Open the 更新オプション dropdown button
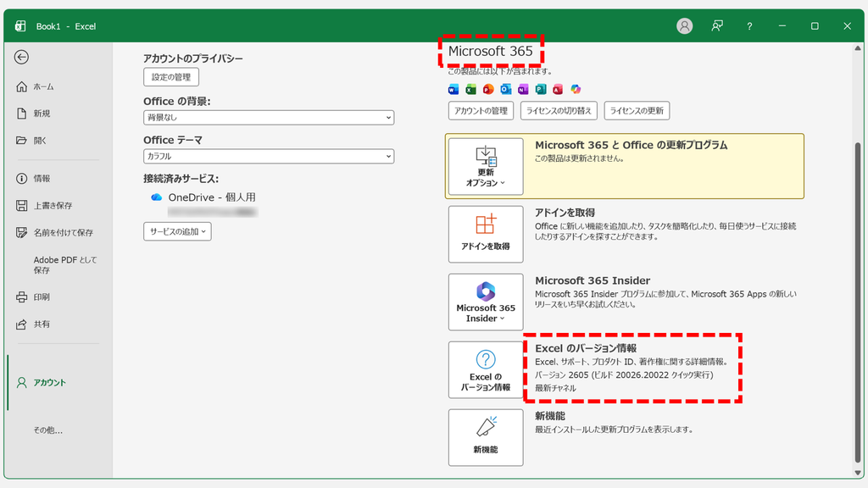868x488 pixels. click(x=486, y=167)
